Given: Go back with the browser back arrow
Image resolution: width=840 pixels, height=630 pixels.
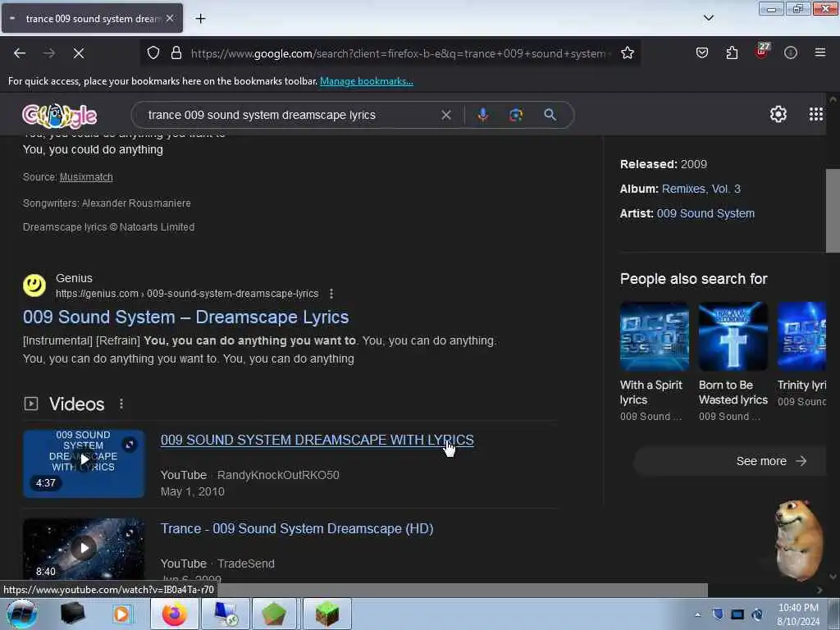Looking at the screenshot, I should point(20,53).
